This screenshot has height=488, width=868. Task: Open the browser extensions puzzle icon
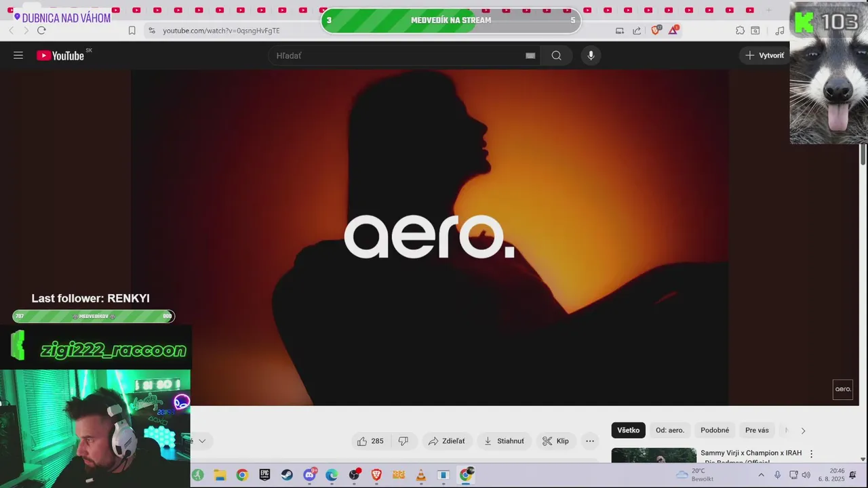point(740,30)
